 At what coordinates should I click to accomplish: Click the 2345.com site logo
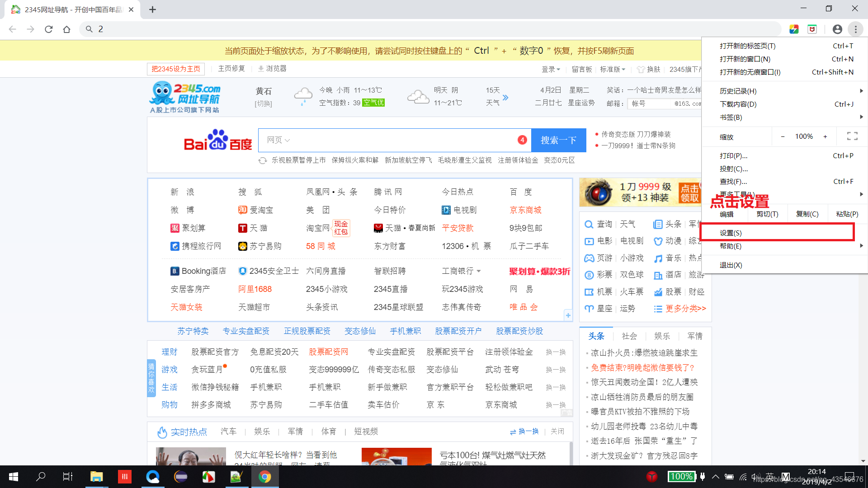(185, 97)
